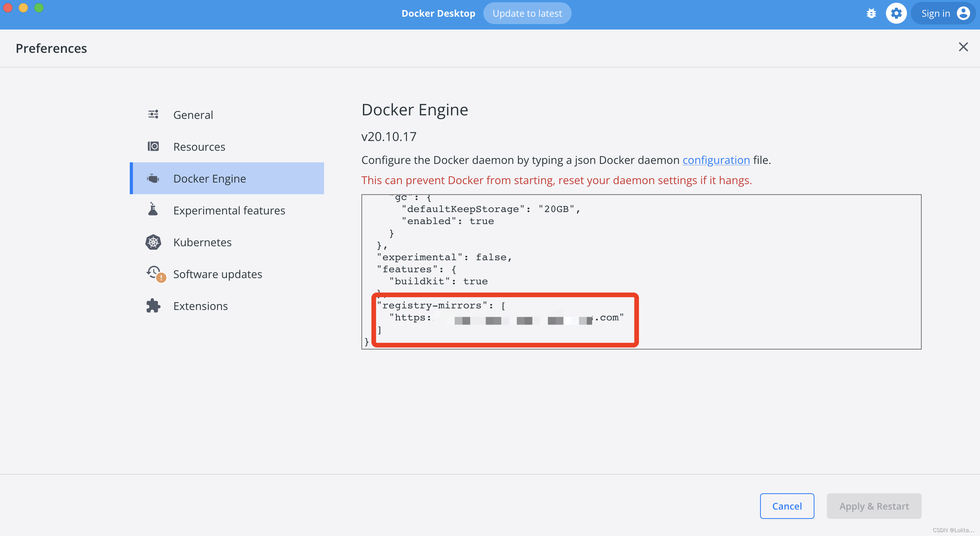The height and width of the screenshot is (536, 980).
Task: Click the Resources disk icon
Action: point(153,146)
